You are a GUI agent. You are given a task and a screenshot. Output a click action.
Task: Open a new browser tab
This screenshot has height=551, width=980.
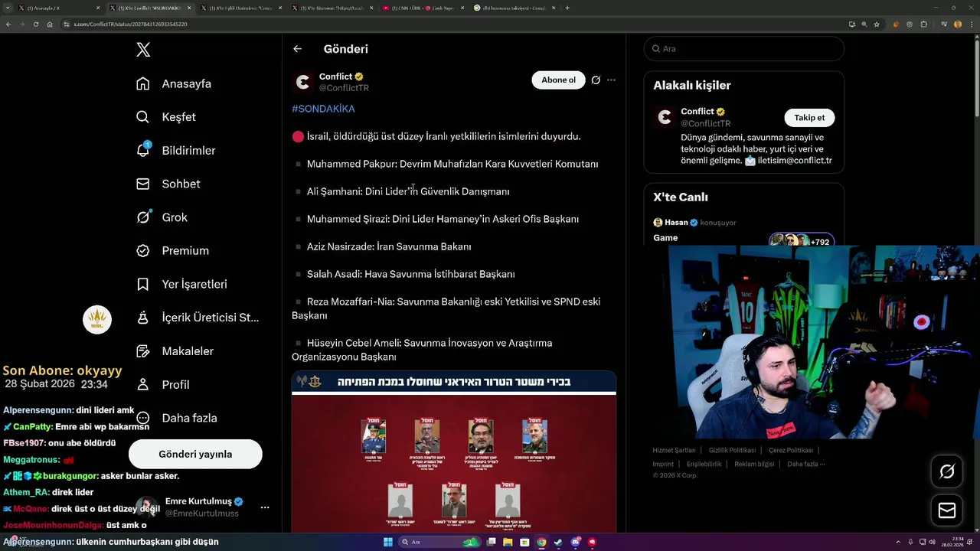coord(567,8)
